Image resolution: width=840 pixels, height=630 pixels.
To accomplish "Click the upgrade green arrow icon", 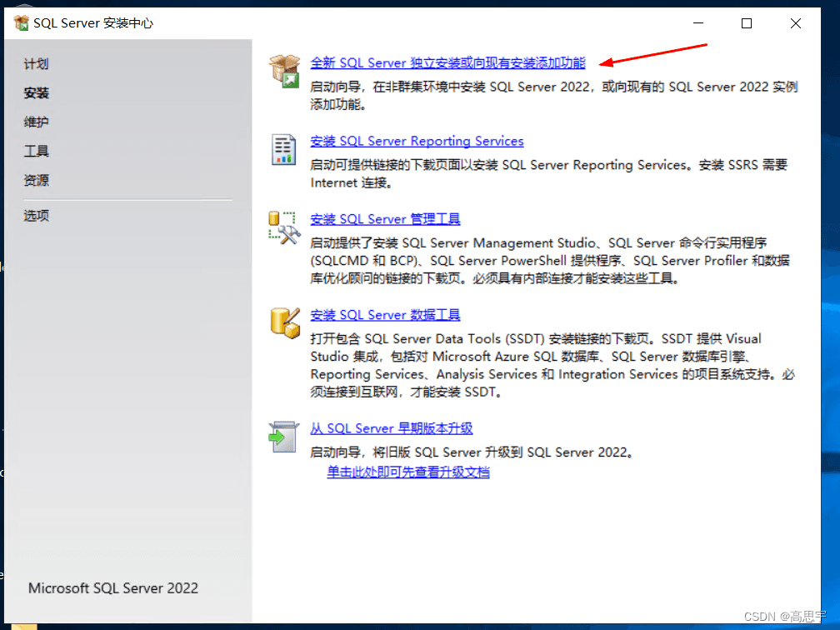I will 283,437.
